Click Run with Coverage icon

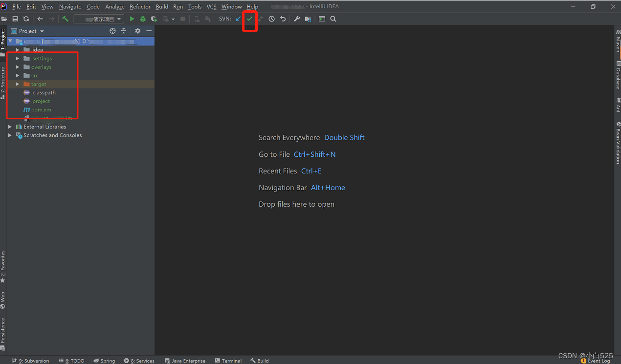(x=154, y=19)
